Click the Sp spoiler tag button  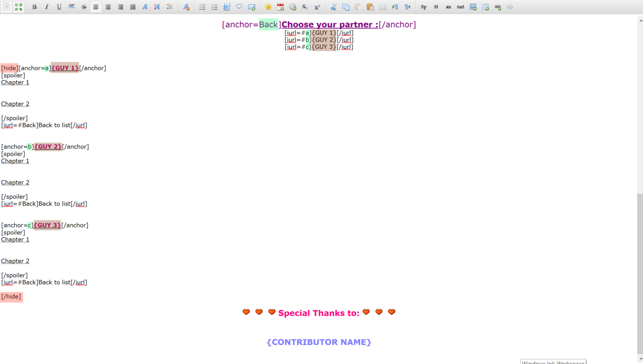pos(423,7)
